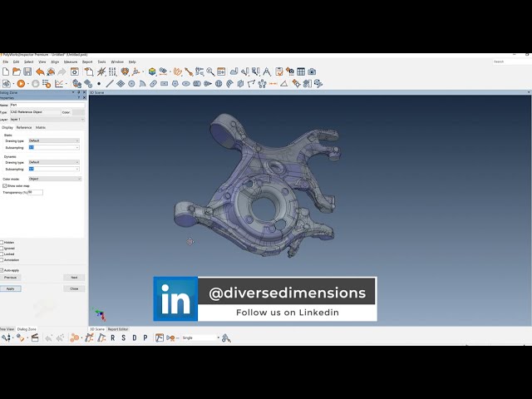Click the Color swatch beside the Type field
Viewport: 532px width, 399px height.
(x=78, y=112)
